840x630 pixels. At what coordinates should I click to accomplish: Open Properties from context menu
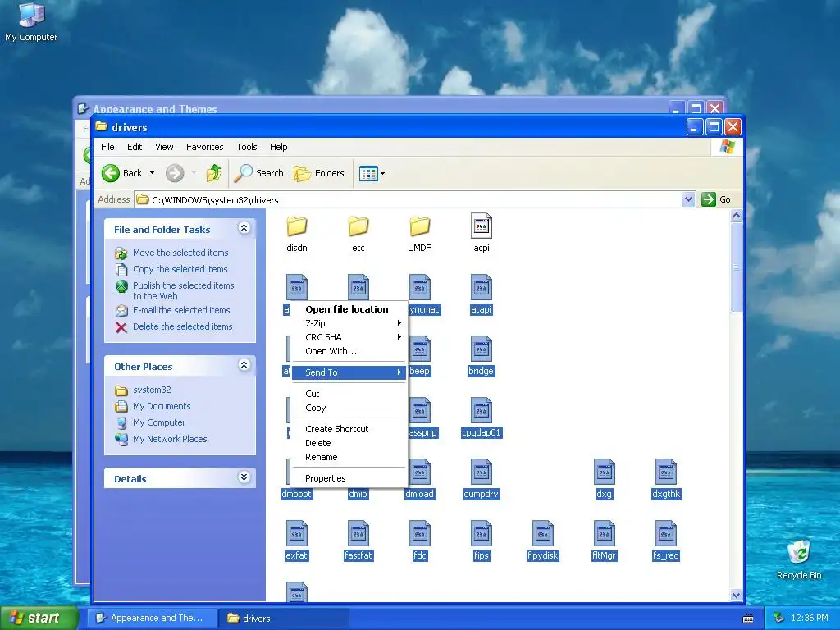click(349, 478)
